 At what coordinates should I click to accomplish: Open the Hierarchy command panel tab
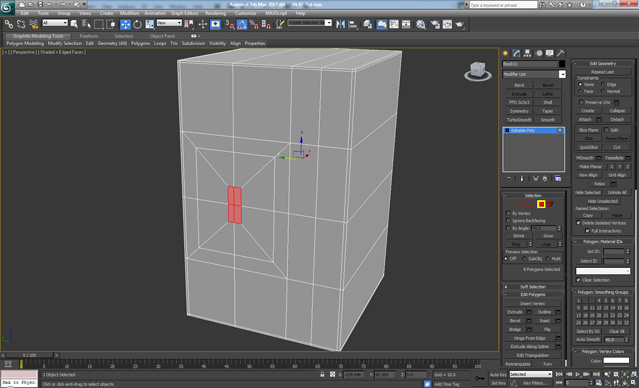click(528, 53)
